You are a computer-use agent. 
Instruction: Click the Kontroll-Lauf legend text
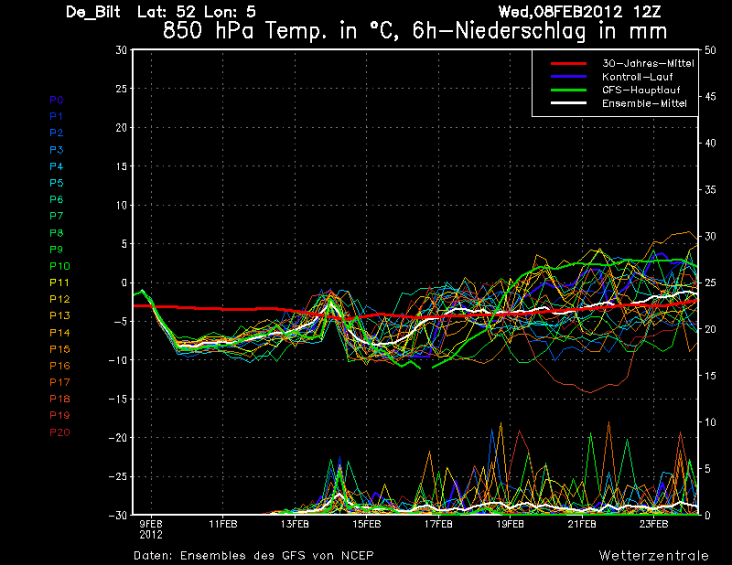(637, 77)
